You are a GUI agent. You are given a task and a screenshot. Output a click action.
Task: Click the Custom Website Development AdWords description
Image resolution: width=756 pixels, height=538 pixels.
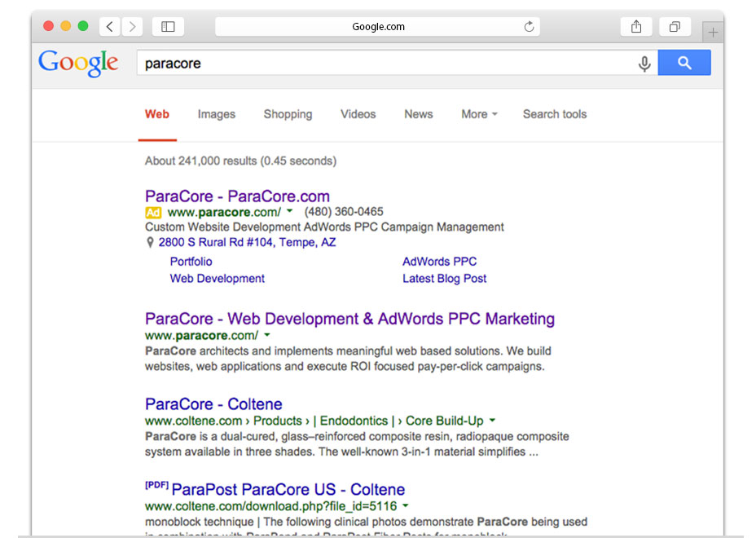pos(324,227)
